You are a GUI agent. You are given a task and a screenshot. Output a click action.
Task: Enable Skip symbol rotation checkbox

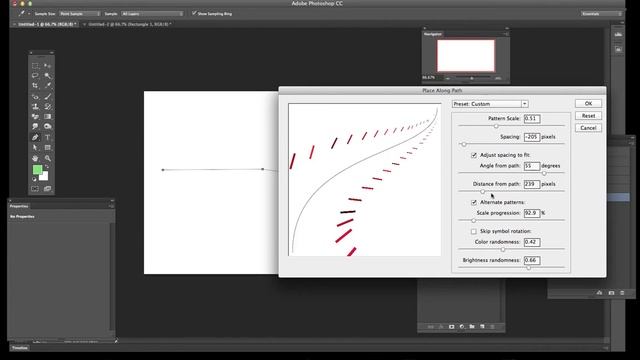[473, 231]
